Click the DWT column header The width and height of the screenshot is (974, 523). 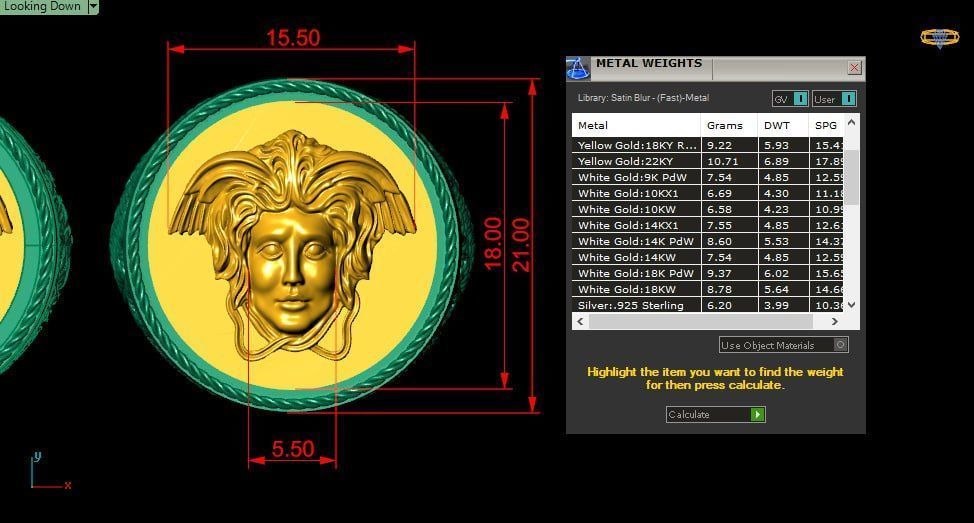pyautogui.click(x=783, y=125)
